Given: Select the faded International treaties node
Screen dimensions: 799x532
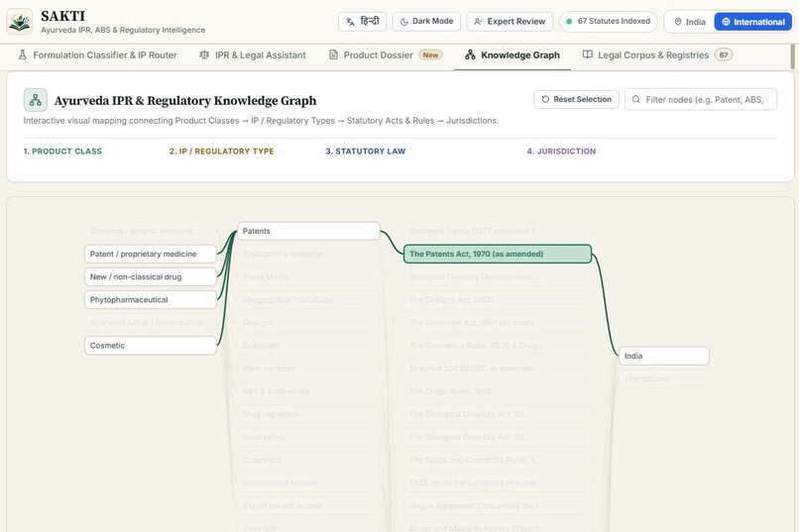Looking at the screenshot, I should point(309,483).
